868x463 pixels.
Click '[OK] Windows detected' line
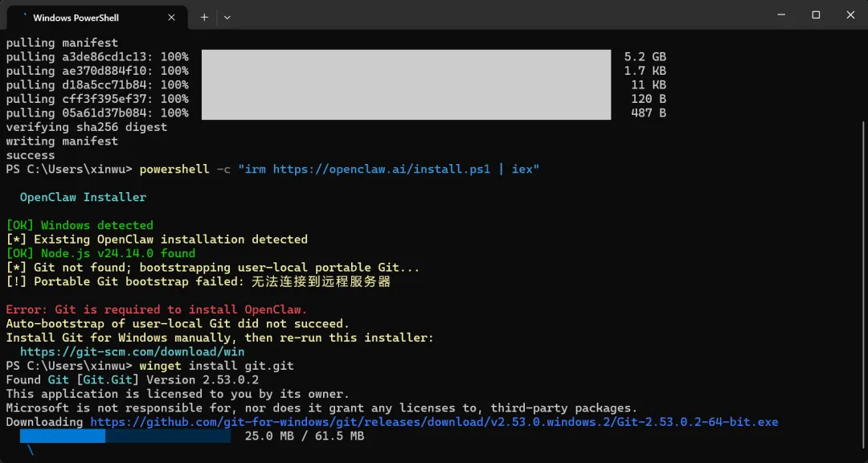pyautogui.click(x=80, y=225)
